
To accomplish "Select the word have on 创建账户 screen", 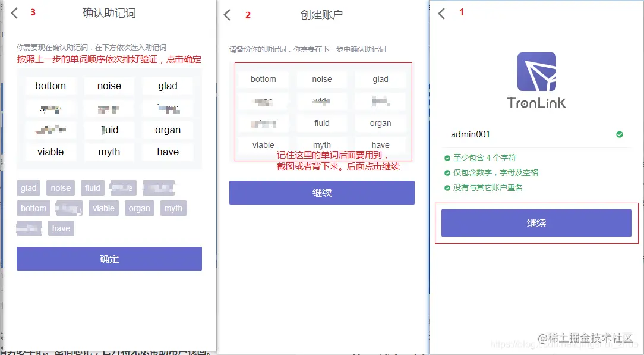I will (380, 144).
